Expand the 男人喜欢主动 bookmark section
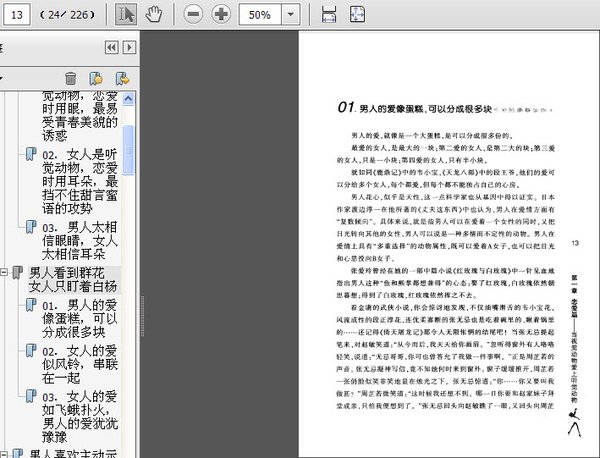The height and width of the screenshot is (458, 600). 7,454
